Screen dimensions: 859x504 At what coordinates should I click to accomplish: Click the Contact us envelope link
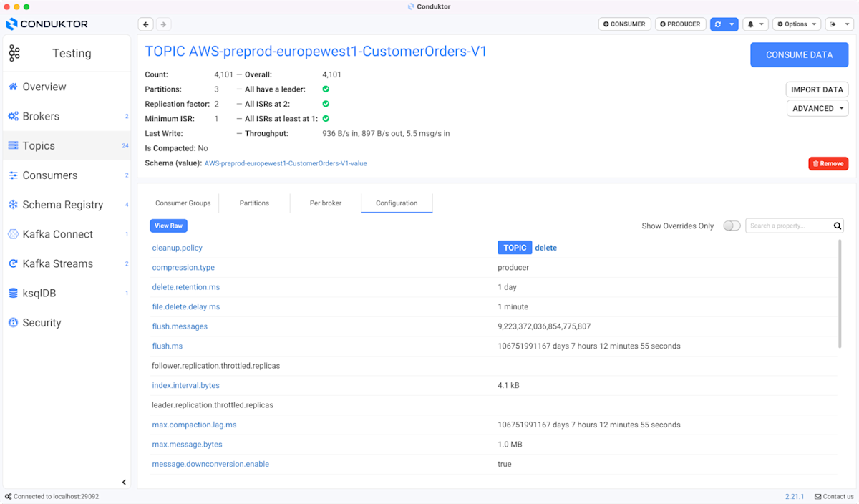[x=834, y=496]
